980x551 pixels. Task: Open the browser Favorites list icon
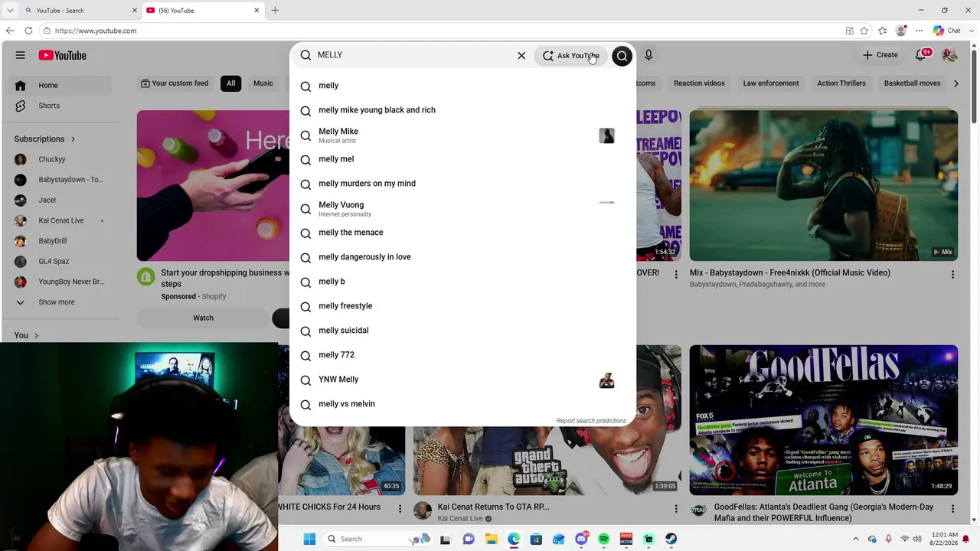(883, 31)
